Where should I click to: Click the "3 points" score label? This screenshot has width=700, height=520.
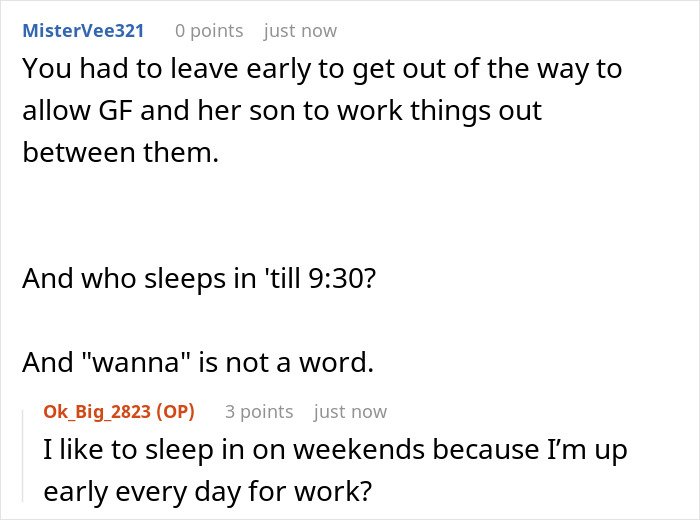[x=259, y=411]
